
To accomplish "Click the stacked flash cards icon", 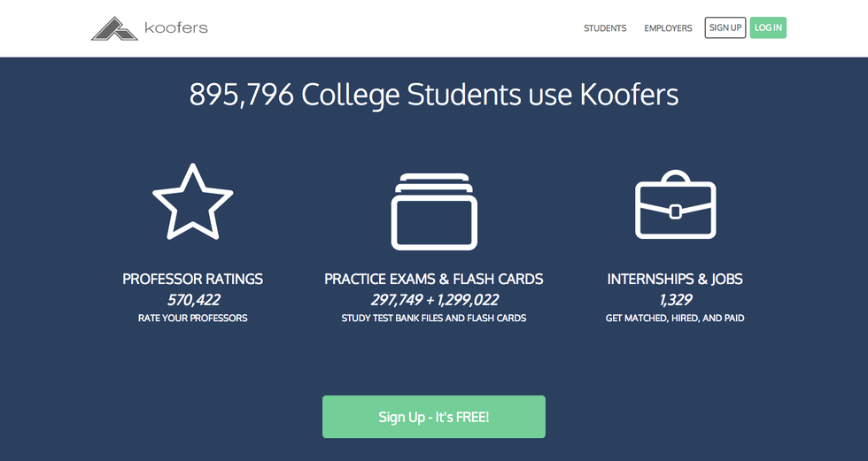I will 434,211.
